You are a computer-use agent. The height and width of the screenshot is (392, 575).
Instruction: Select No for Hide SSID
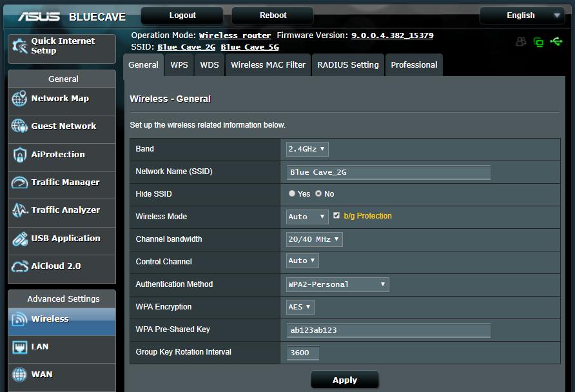tap(318, 193)
